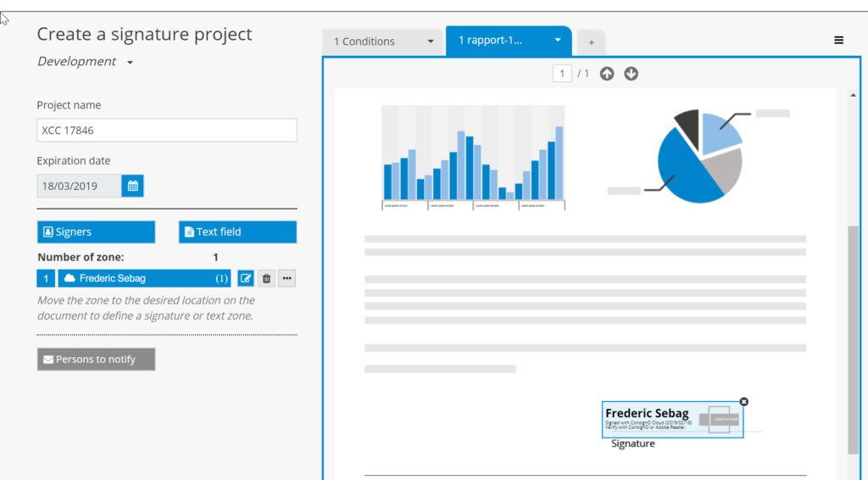Click the page number input box
Screen dimensions: 868x480
562,74
